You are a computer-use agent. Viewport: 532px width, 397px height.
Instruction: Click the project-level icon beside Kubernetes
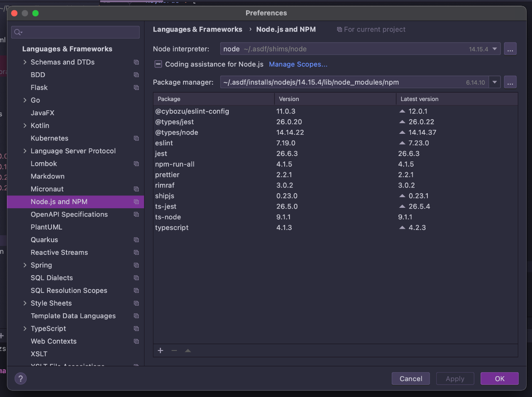pos(136,139)
